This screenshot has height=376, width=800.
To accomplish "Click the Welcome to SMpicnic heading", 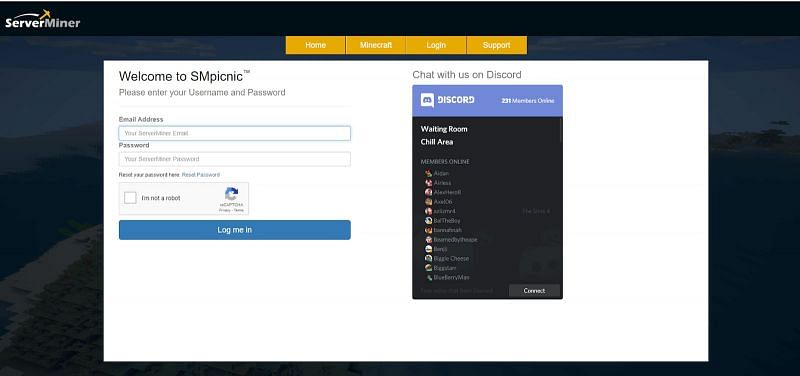I will coord(185,76).
